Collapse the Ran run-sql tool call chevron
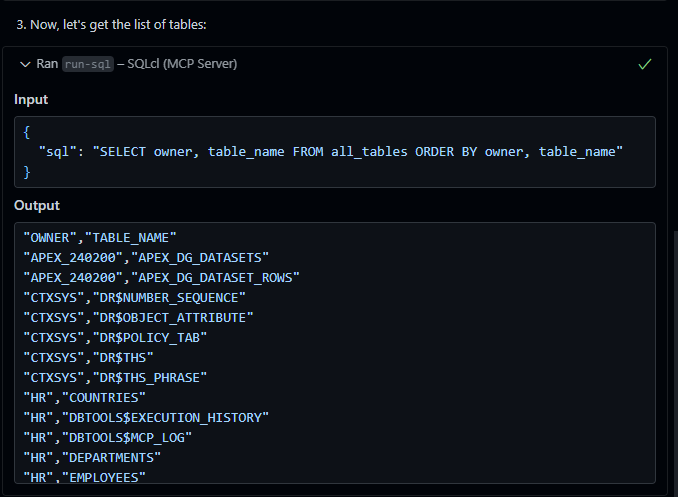This screenshot has width=678, height=497. [24, 64]
